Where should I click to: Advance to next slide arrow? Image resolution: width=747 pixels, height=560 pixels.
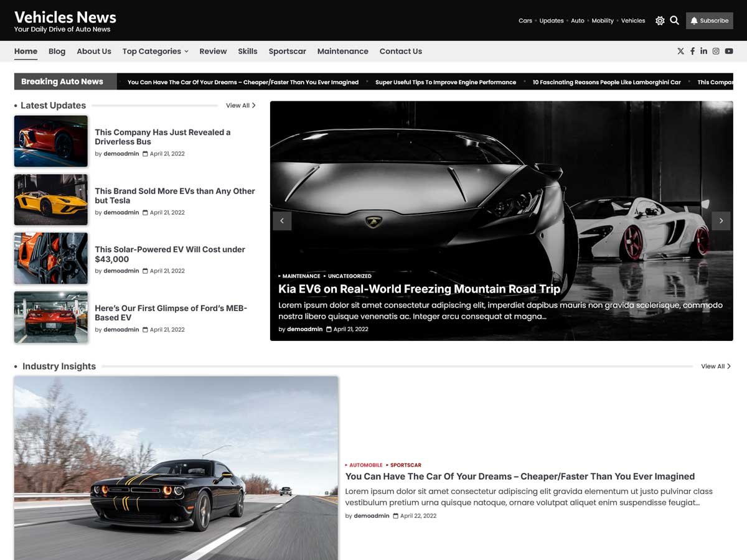[721, 221]
